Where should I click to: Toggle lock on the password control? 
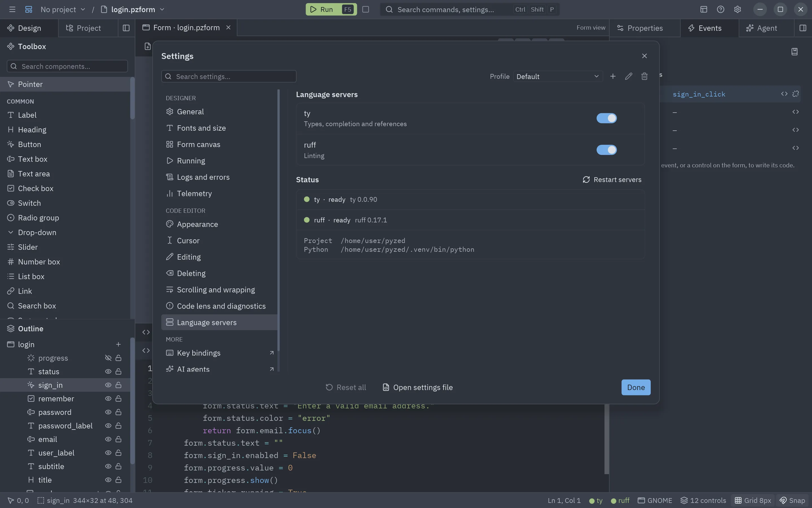coord(118,412)
